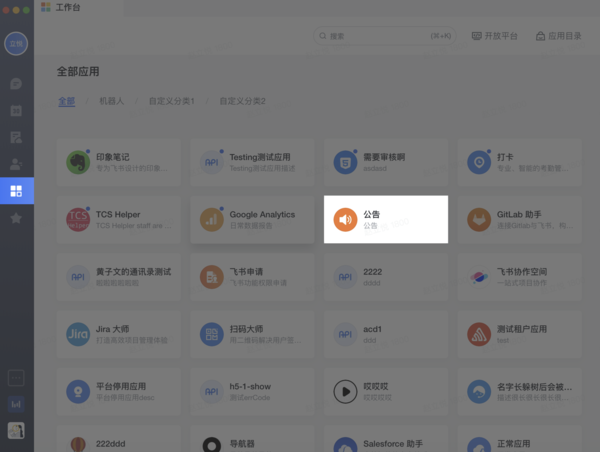This screenshot has width=600, height=452.
Task: Click the 全部应用 heading
Action: pos(78,72)
